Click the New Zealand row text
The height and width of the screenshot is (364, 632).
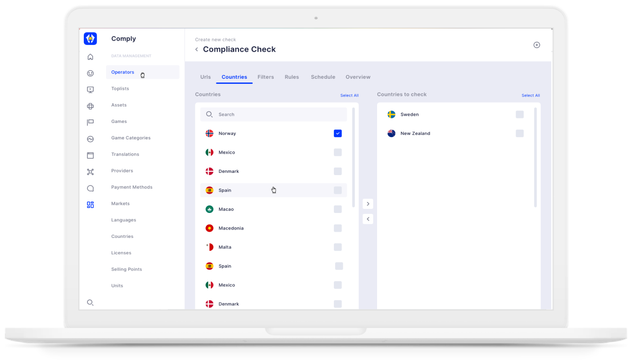pyautogui.click(x=415, y=133)
